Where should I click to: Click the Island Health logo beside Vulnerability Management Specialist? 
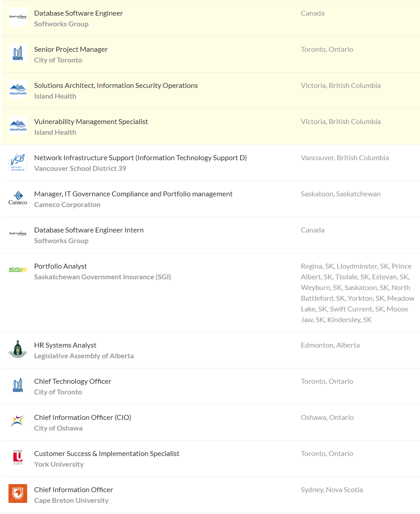click(18, 126)
